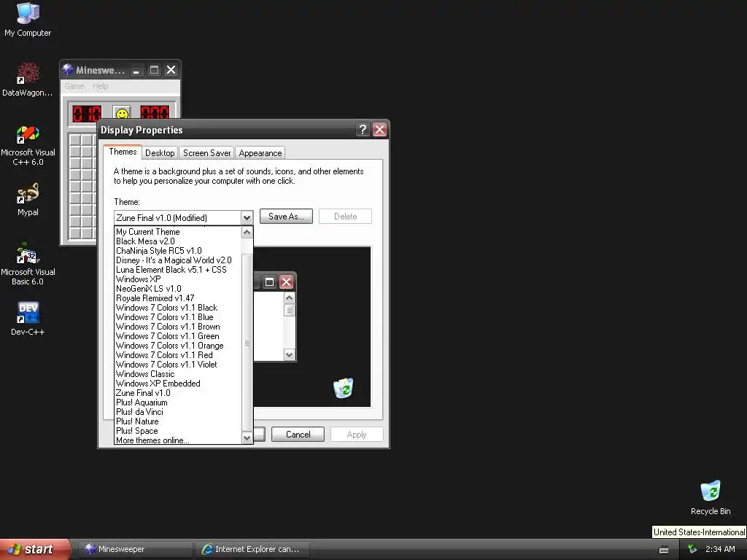The width and height of the screenshot is (747, 560).
Task: Select My Current Theme from list
Action: (x=178, y=232)
